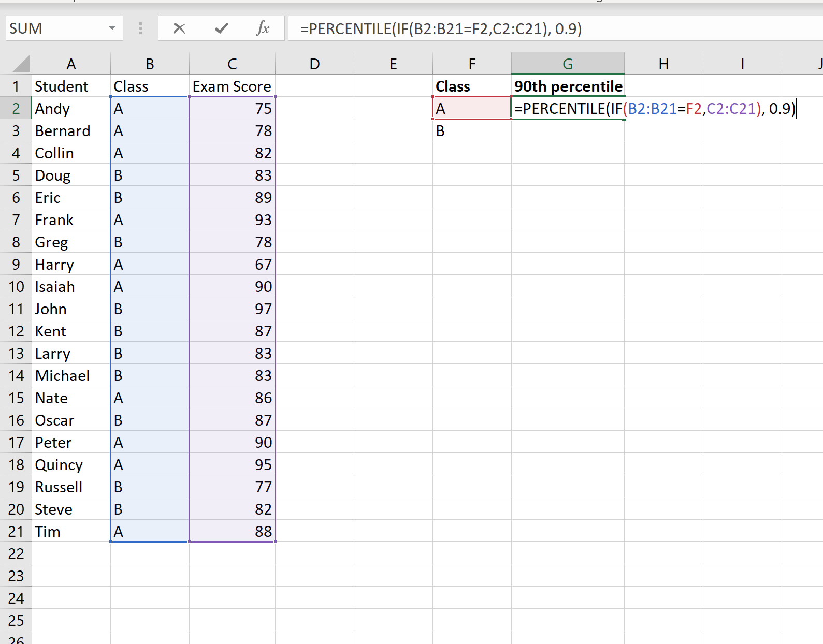Click Quincy's exam score 95
The image size is (823, 644).
coord(232,464)
